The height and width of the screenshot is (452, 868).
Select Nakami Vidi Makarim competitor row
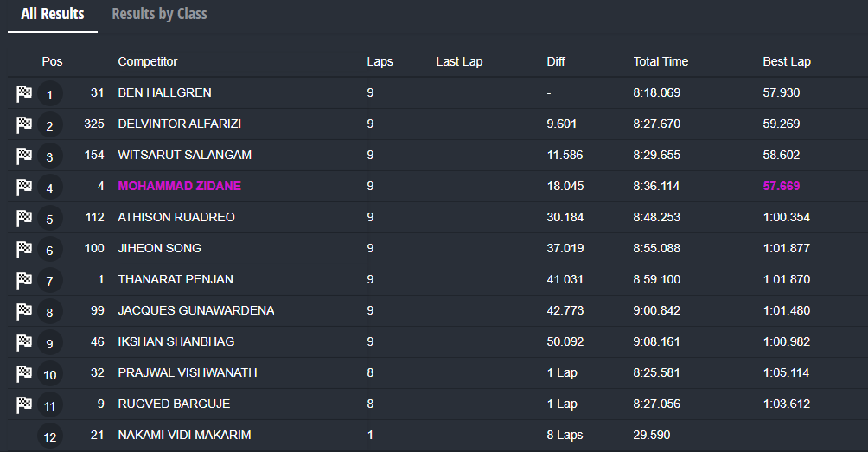click(x=184, y=435)
